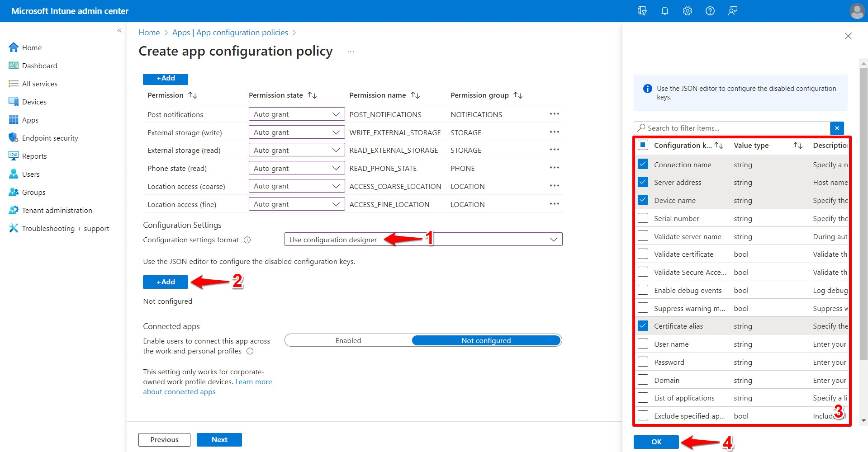Open the Home breadcrumb link
868x452 pixels.
pos(149,32)
